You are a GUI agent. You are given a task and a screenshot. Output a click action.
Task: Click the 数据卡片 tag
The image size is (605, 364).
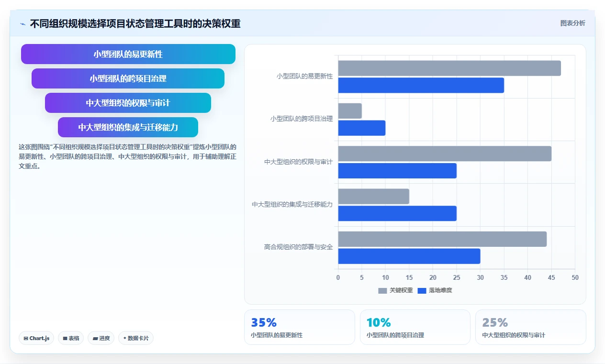[136, 338]
